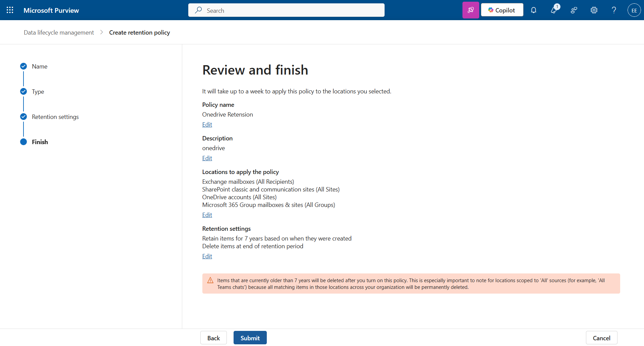Open the EE account profile avatar
The width and height of the screenshot is (644, 346).
click(x=634, y=10)
